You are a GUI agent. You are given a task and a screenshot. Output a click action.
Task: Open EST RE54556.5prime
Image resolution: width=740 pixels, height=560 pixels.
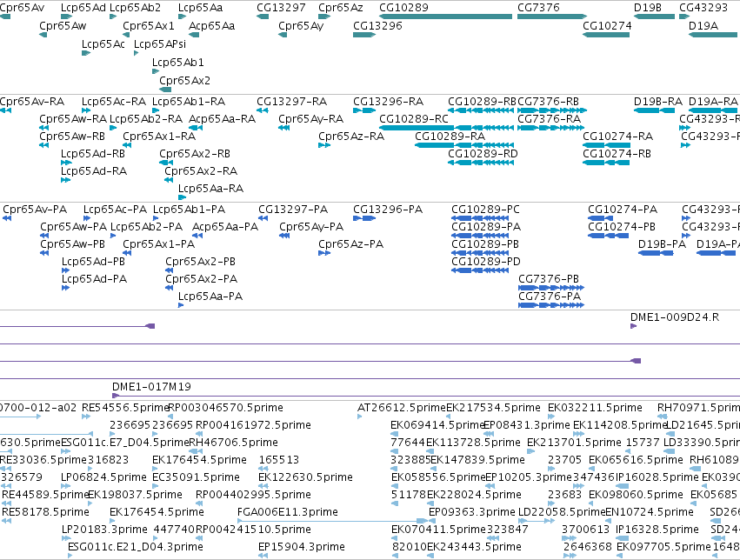125,408
